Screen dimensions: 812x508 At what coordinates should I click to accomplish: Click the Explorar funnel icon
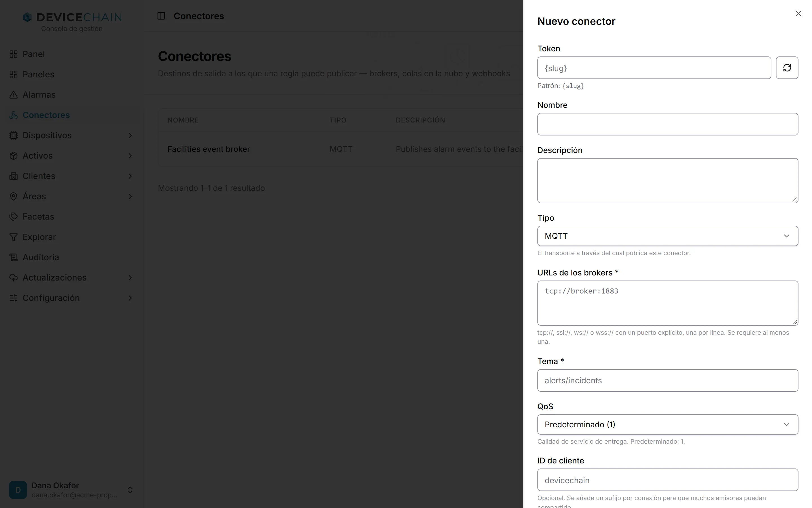pyautogui.click(x=14, y=237)
